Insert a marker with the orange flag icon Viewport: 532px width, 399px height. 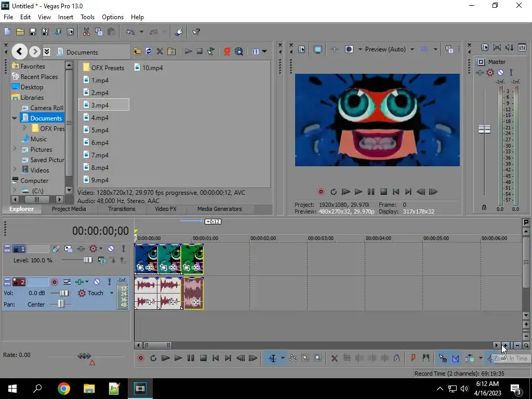click(413, 358)
